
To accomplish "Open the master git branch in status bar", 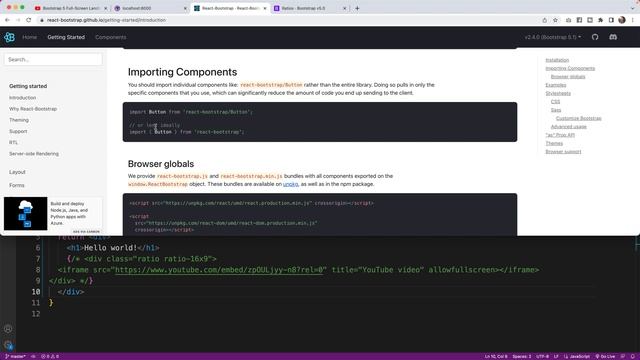I will point(15,356).
